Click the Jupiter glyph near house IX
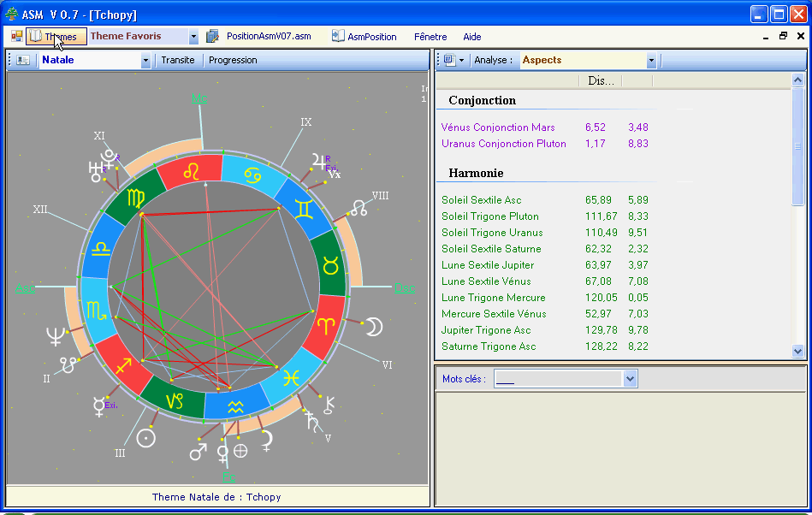812x515 pixels. click(318, 163)
